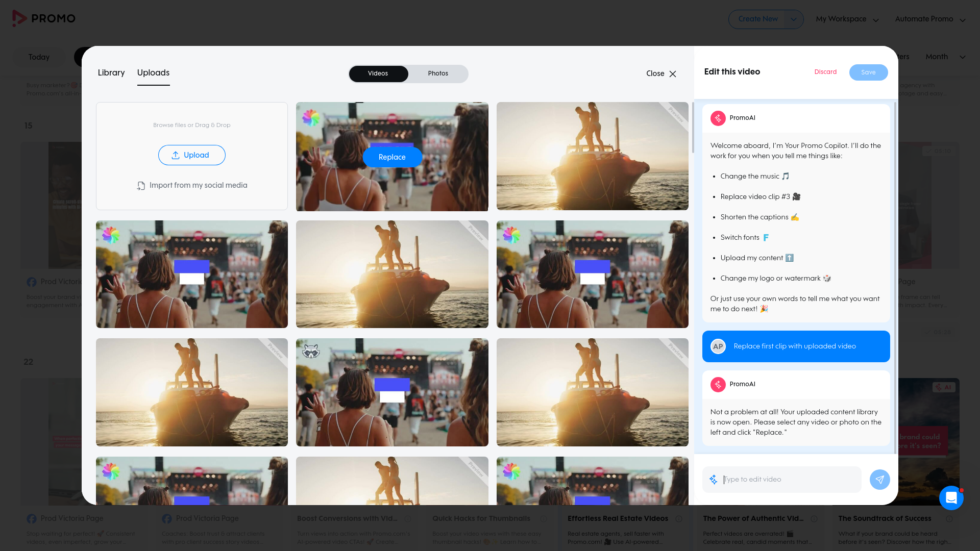Click the 'Switch fonts' suggestion

coord(745,238)
